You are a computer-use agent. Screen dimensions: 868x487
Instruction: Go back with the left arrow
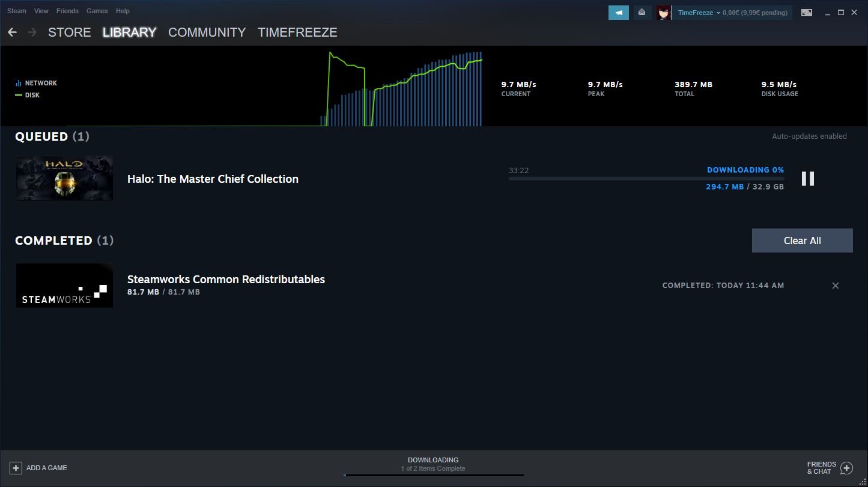click(12, 32)
